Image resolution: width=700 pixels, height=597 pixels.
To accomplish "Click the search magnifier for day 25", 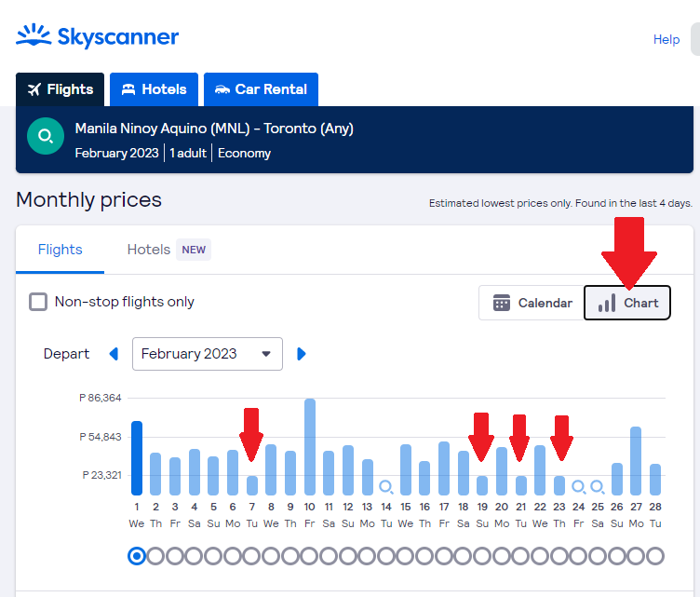I will (x=598, y=487).
